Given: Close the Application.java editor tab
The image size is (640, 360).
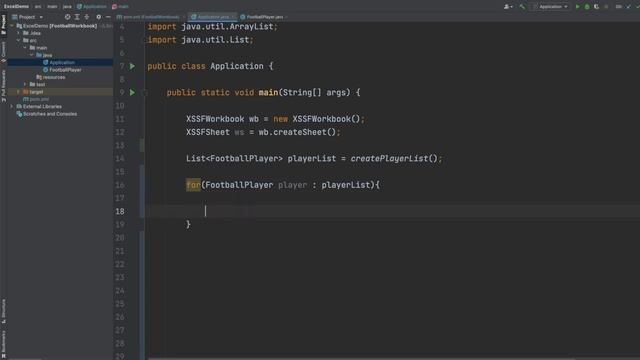Looking at the screenshot, I should (x=234, y=17).
